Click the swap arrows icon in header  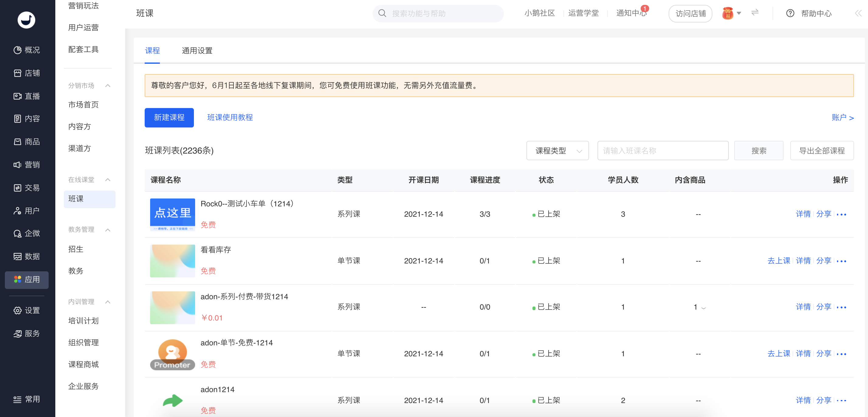point(755,13)
